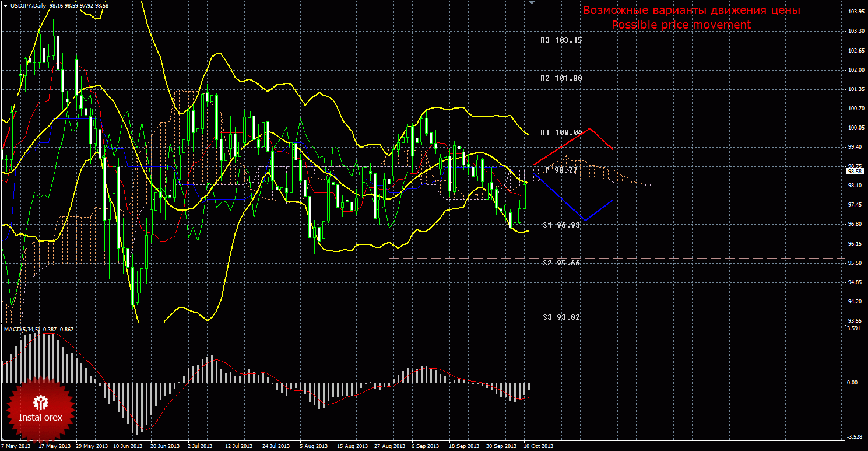Click the USDJPY,Daily chart title

pos(29,5)
